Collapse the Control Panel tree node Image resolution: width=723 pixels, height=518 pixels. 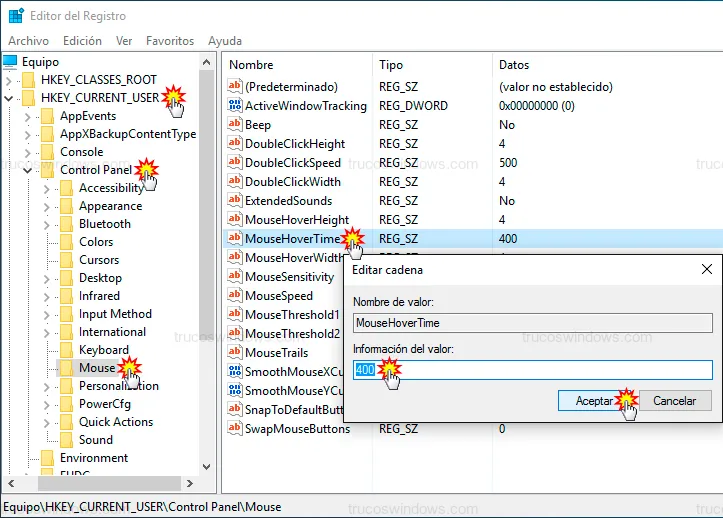(28, 170)
